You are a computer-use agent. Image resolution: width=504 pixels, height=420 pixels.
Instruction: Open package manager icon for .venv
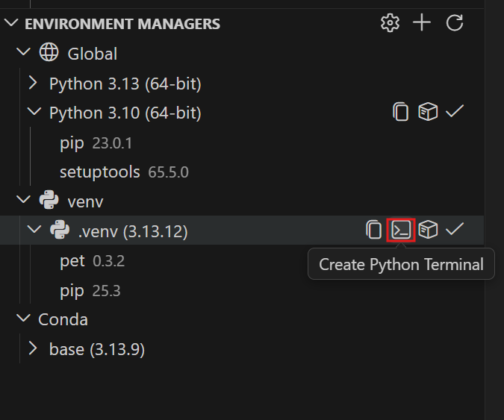(x=428, y=230)
